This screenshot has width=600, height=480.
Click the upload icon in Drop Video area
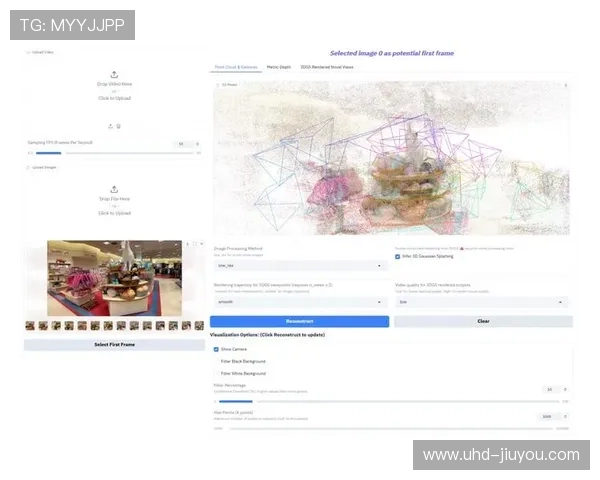(x=114, y=74)
